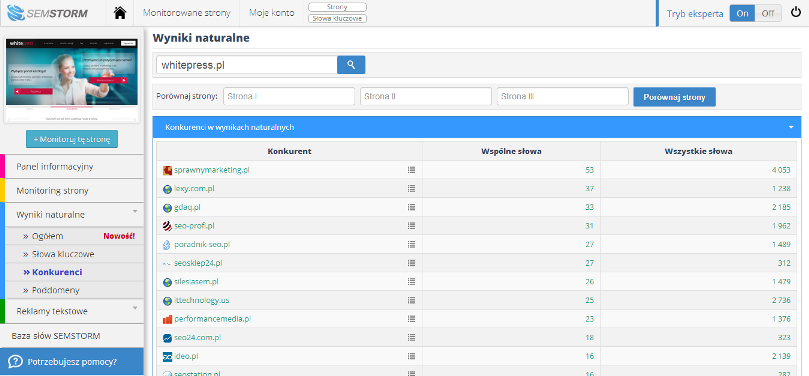Open Baza słów SEMSTORM
Viewport: 809px width, 376px height.
(56, 336)
